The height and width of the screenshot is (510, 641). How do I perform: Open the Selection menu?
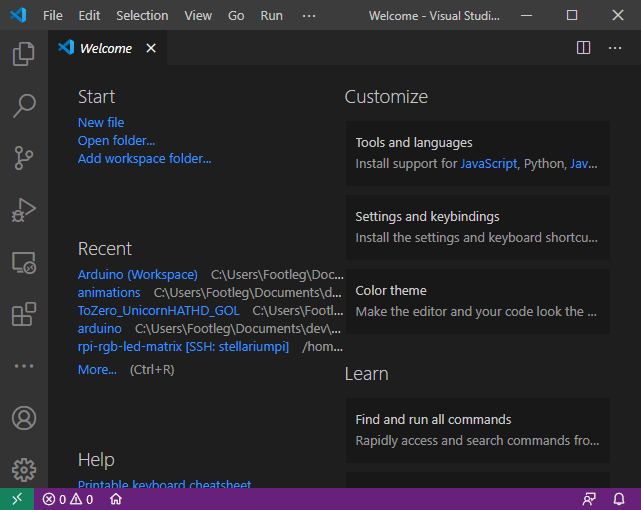[x=142, y=16]
